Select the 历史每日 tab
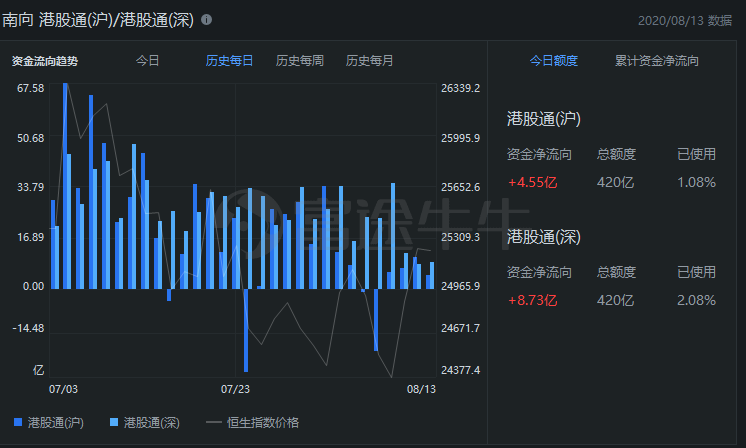This screenshot has height=448, width=746. [229, 61]
